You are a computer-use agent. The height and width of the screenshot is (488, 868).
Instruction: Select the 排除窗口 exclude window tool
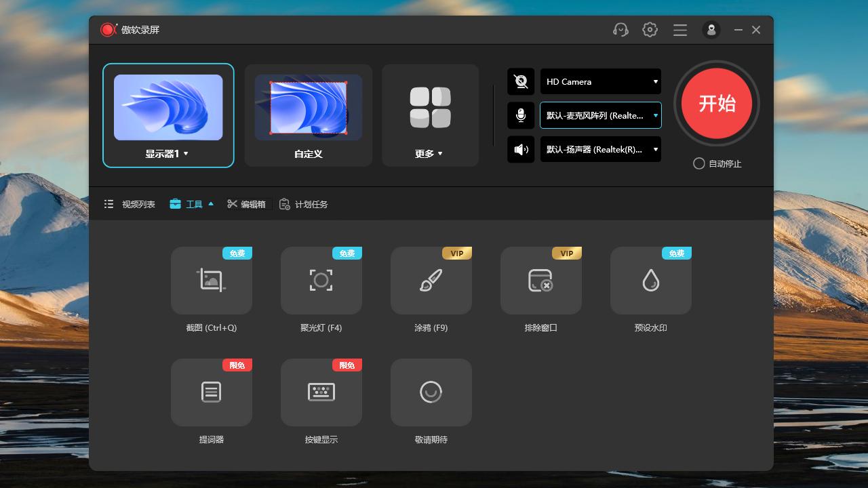(x=541, y=281)
